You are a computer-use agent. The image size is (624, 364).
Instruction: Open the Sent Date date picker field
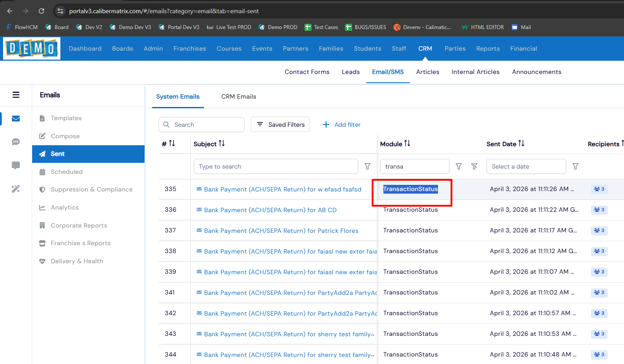526,166
